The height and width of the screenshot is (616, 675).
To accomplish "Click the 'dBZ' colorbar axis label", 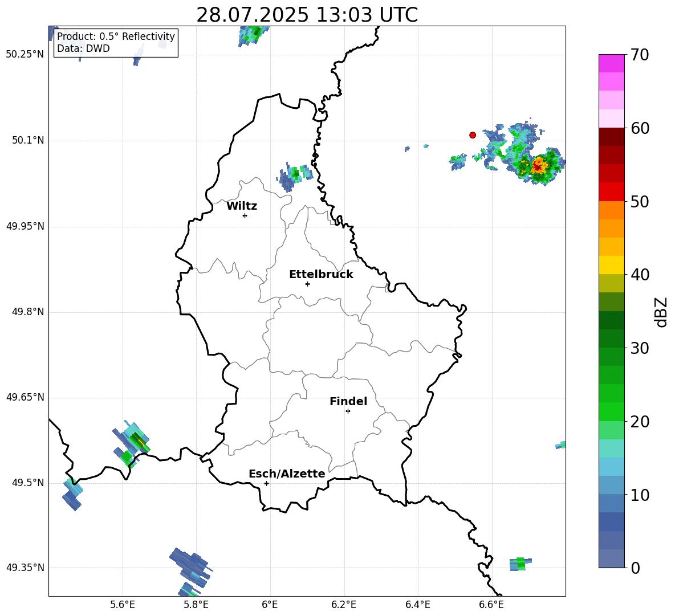I will coord(660,312).
